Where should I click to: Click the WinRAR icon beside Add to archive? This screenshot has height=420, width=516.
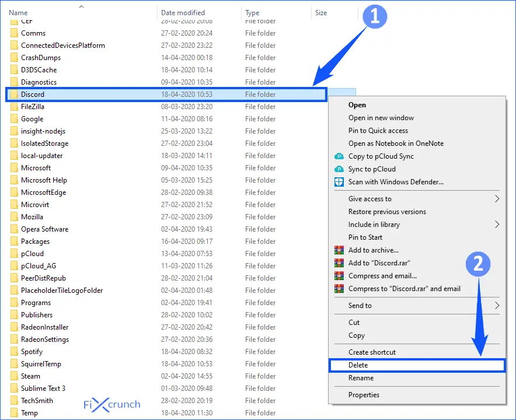tap(339, 250)
